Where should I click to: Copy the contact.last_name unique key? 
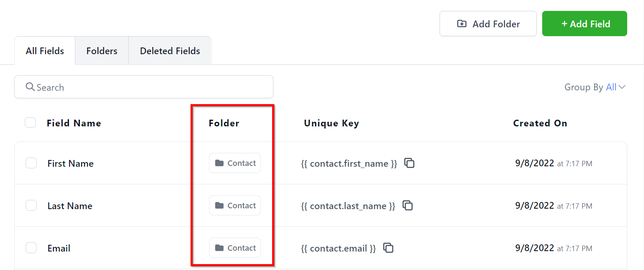click(408, 205)
